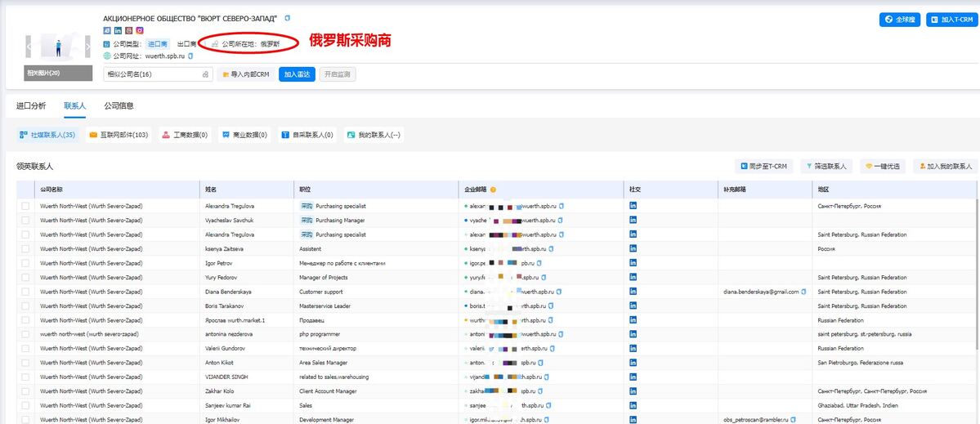Tick checkbox for antonina nezderova
This screenshot has height=424, width=980.
pos(25,334)
